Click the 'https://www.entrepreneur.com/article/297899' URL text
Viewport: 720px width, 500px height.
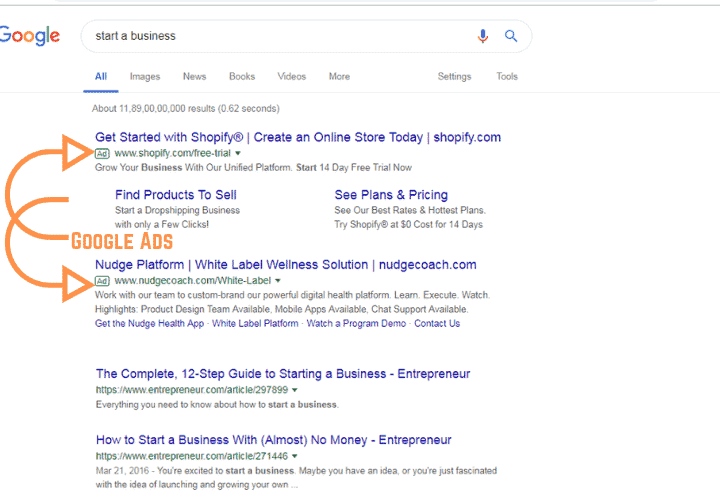pyautogui.click(x=192, y=390)
